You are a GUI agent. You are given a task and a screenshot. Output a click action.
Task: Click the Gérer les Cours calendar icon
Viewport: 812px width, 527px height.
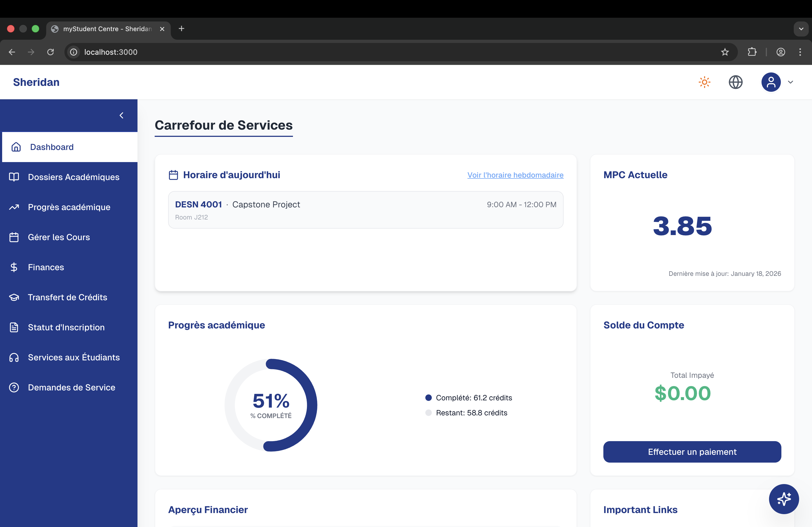14,237
